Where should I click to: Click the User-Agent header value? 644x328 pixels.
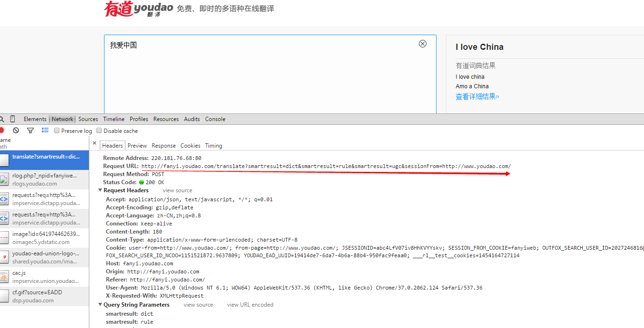(x=312, y=288)
